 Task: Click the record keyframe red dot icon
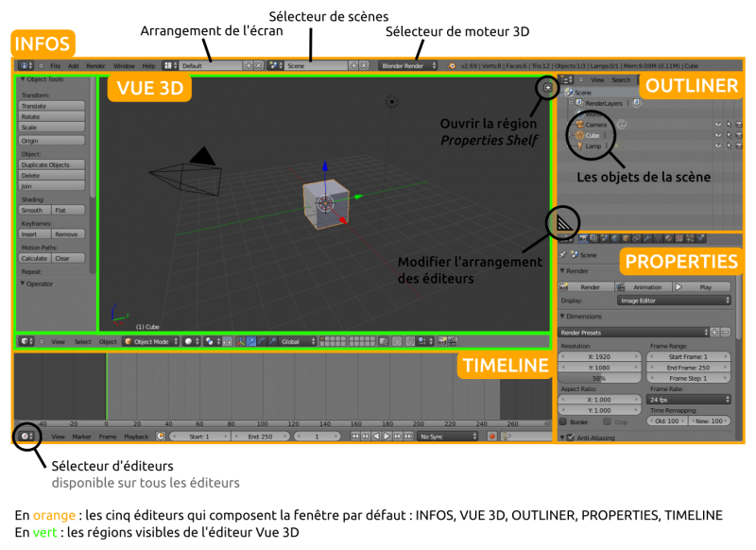tap(491, 437)
